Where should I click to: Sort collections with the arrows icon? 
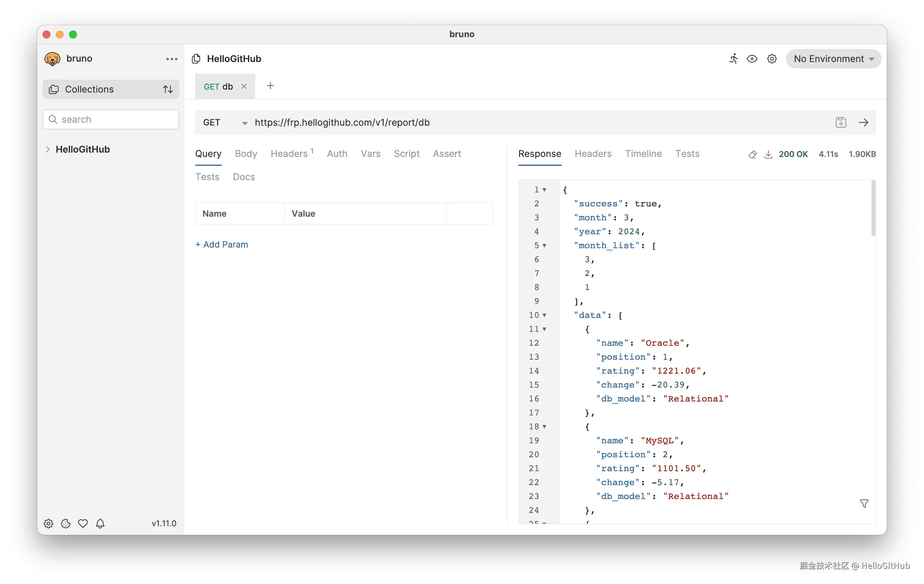[168, 89]
